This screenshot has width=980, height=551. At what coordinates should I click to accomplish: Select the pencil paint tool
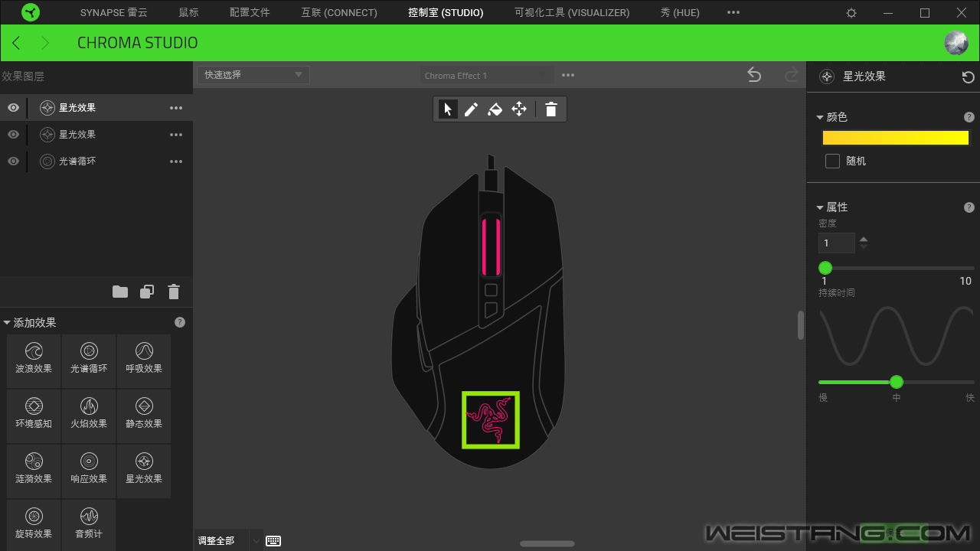pyautogui.click(x=471, y=109)
